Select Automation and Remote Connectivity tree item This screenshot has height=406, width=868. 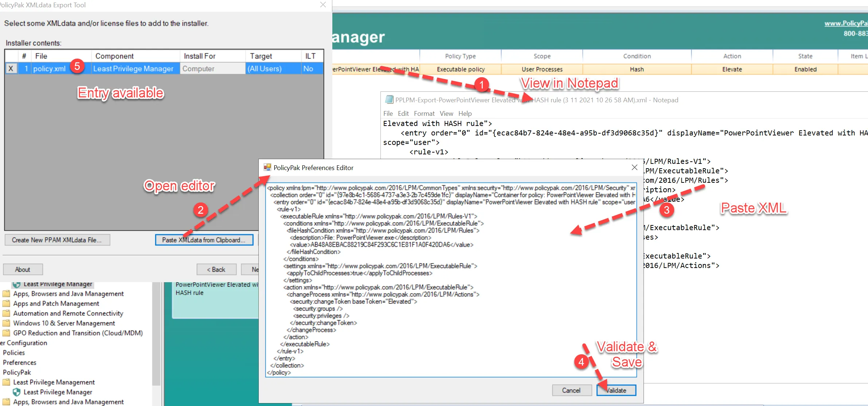tap(68, 313)
